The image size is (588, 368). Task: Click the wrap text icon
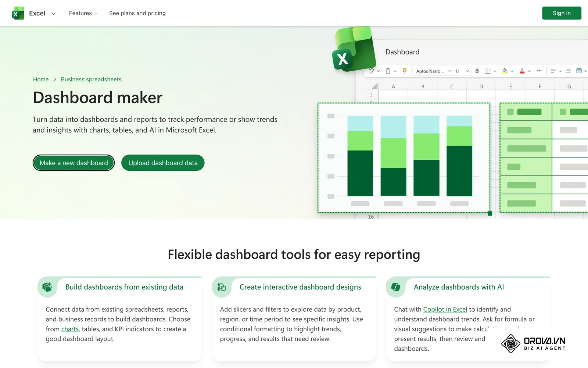tap(568, 71)
